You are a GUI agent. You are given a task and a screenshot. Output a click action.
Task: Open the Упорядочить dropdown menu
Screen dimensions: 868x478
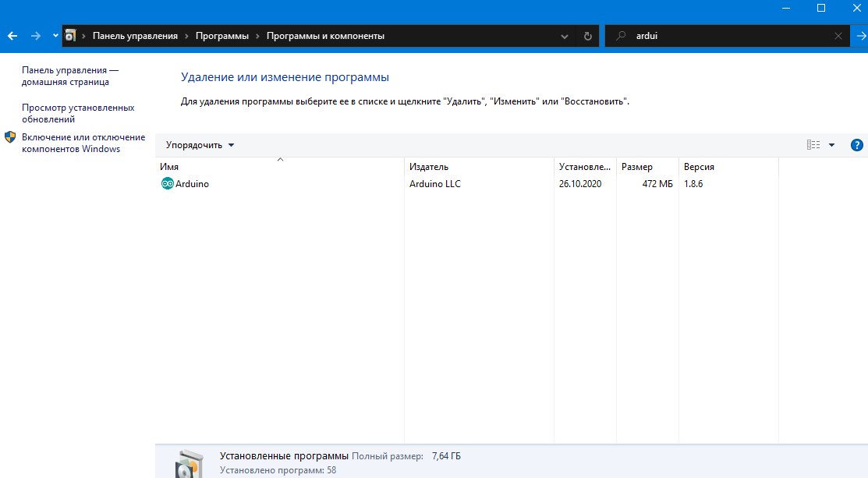point(200,145)
